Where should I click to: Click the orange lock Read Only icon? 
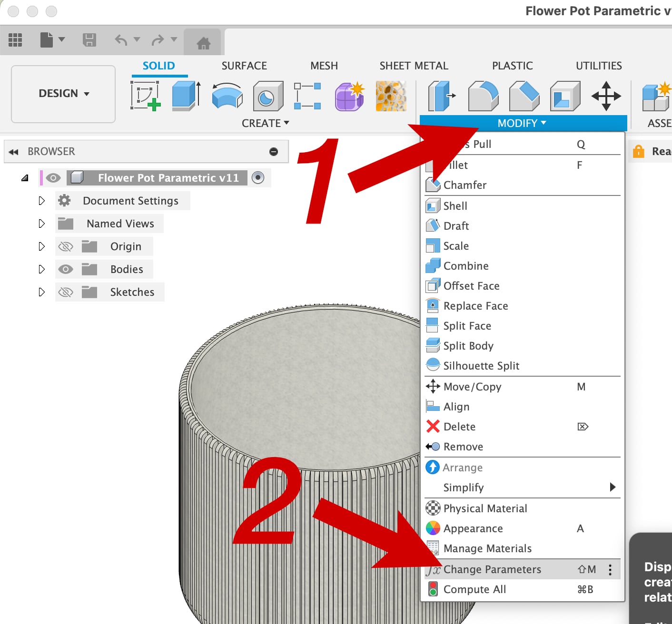[x=638, y=151]
